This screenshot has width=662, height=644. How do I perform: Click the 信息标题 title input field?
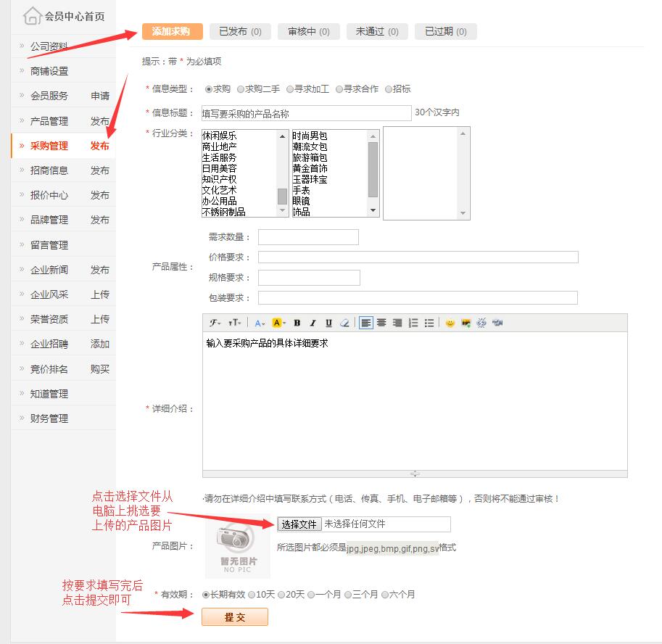pos(306,113)
